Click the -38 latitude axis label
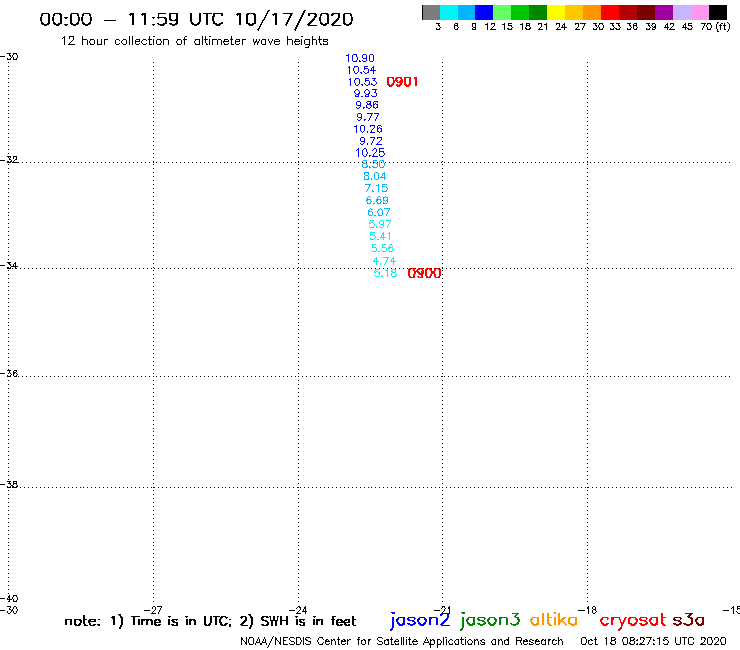Screen dimensions: 740x650 tap(9, 485)
